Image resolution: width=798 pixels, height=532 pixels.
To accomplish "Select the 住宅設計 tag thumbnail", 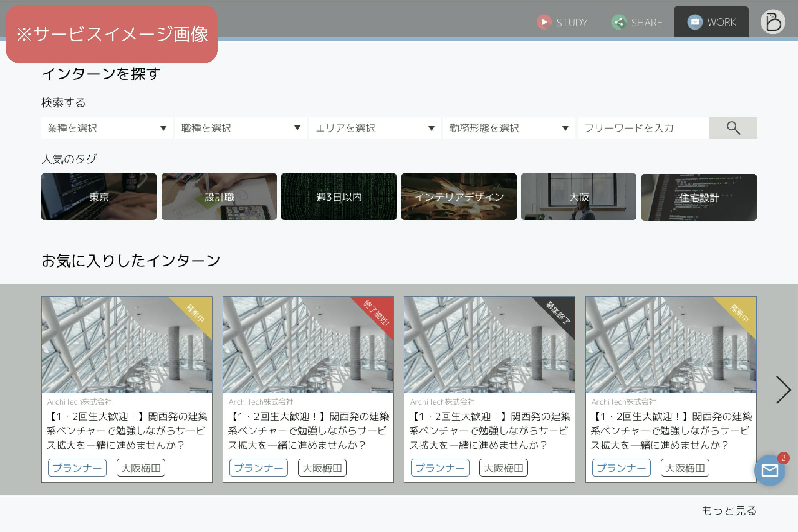I will point(699,197).
